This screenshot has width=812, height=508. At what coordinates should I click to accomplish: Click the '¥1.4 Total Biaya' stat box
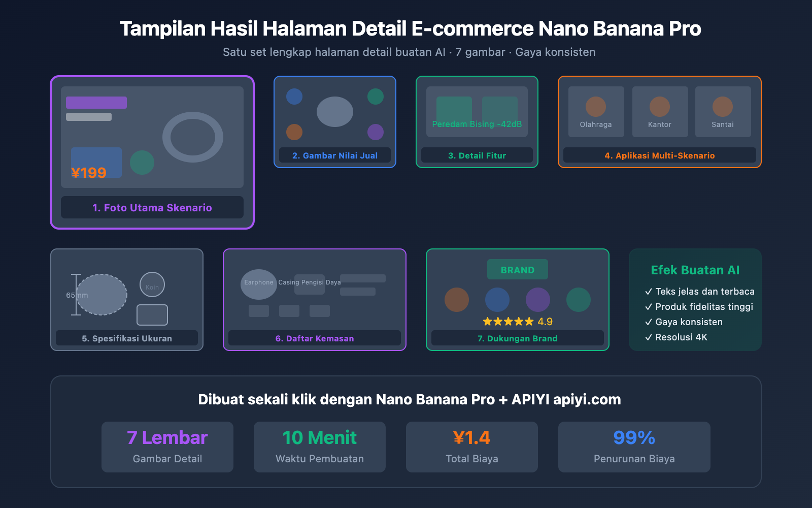(x=471, y=447)
